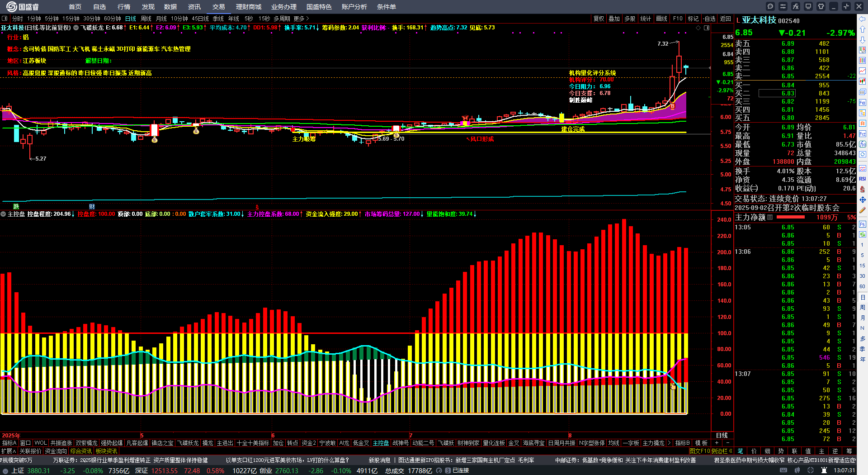Expand the 扩展 panel chevron
868x475 pixels.
click(9, 451)
